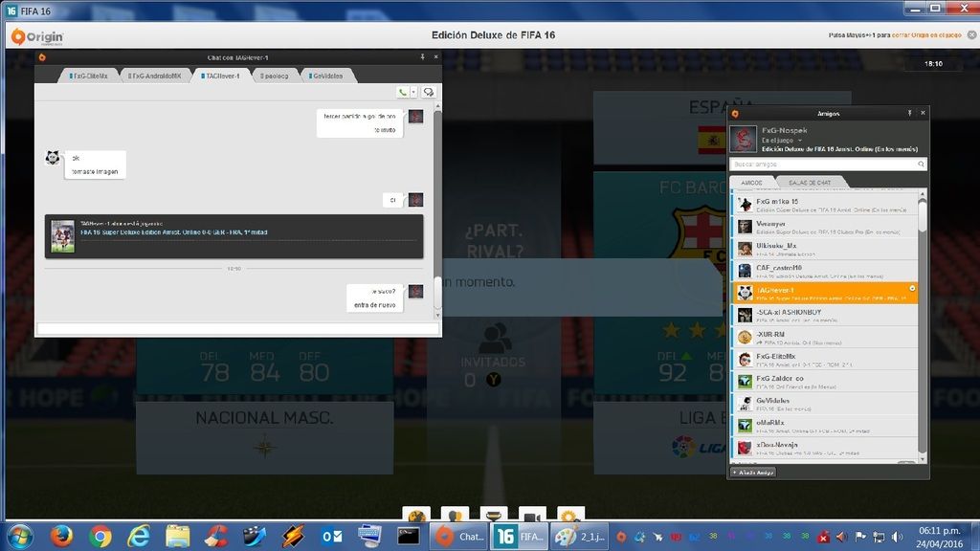This screenshot has height=551, width=980.
Task: Switch to the SALAS DE CHAT tab
Action: [x=810, y=183]
